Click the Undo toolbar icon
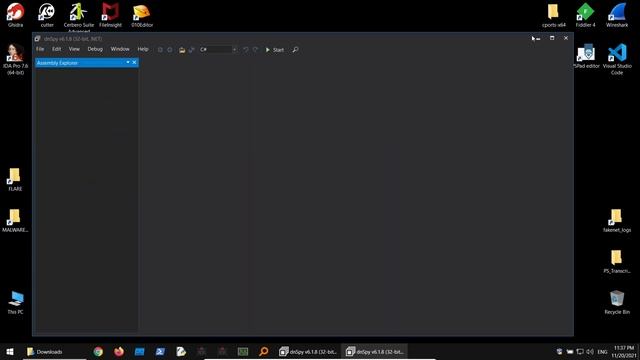 coord(246,50)
